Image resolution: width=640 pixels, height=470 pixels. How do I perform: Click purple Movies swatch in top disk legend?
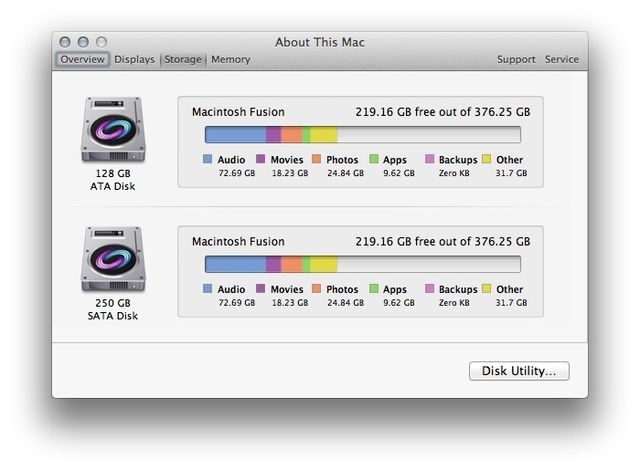coord(261,160)
